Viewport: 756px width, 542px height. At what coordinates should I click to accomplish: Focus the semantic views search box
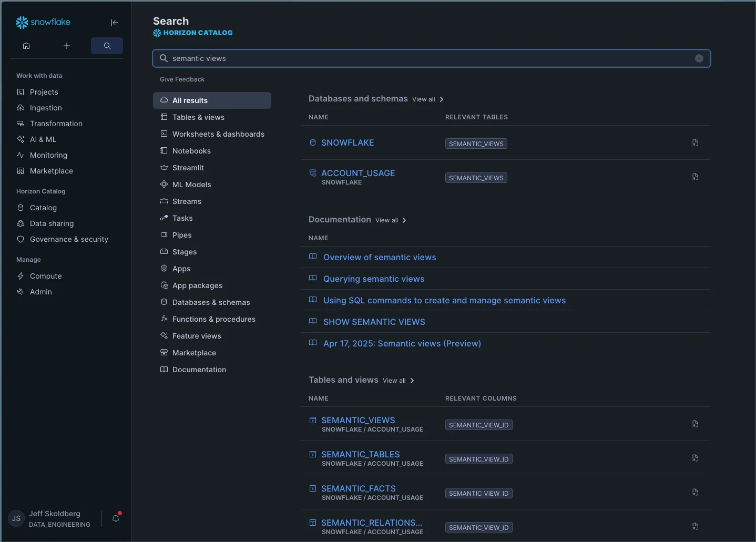tap(431, 58)
